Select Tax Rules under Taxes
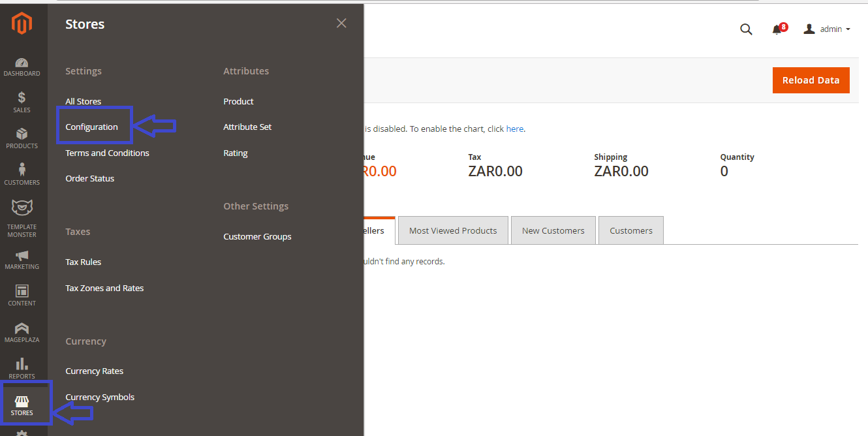 coord(83,262)
